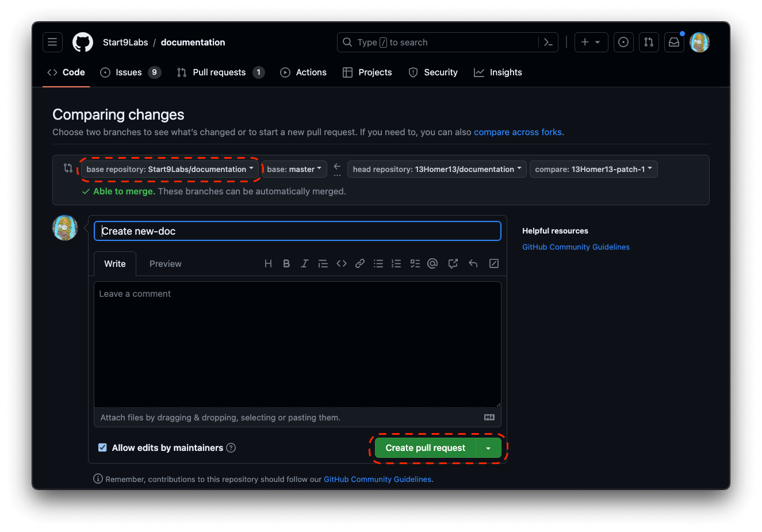The image size is (762, 532).
Task: Add a link via toolbar icon
Action: (360, 263)
